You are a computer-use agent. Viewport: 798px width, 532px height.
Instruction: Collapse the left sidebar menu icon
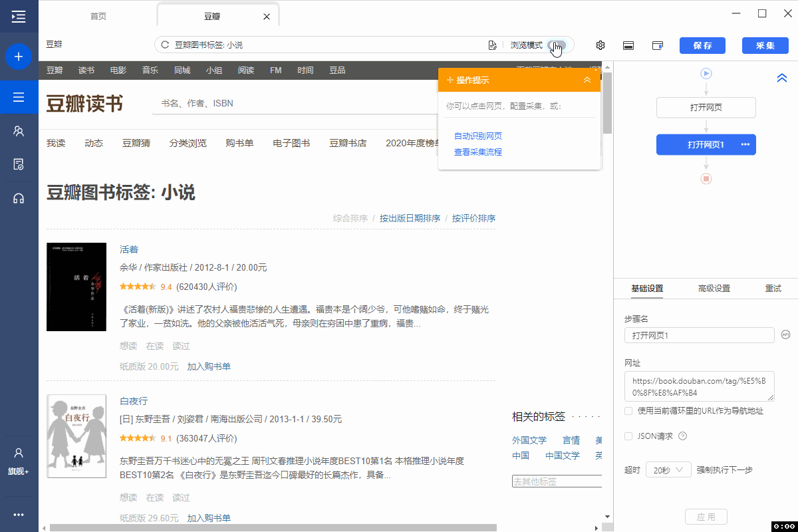(19, 17)
